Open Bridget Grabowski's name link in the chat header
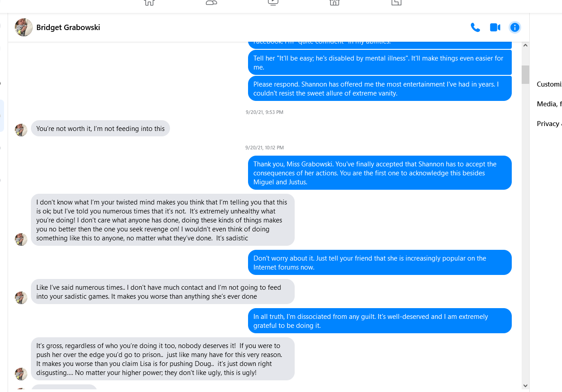The width and height of the screenshot is (562, 392). click(68, 27)
